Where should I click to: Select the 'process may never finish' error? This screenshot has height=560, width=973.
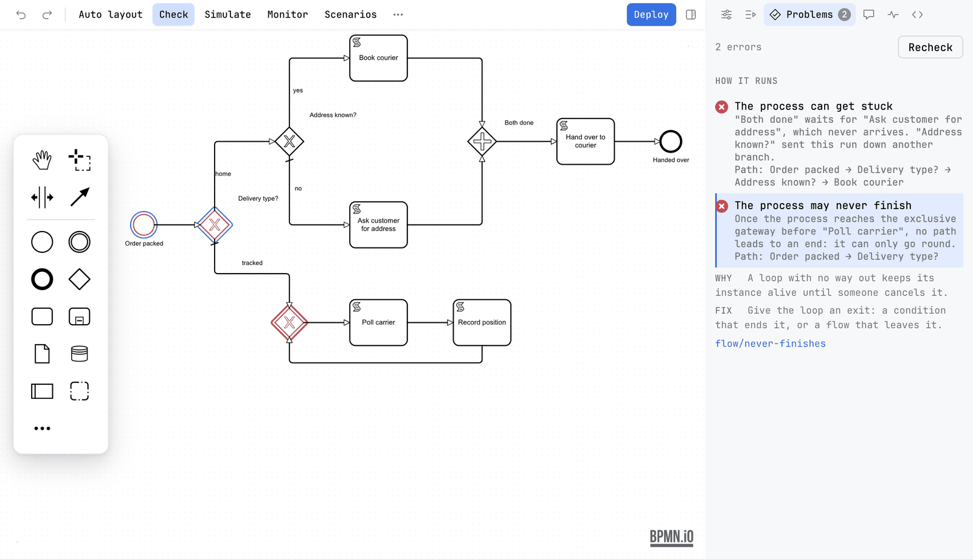(x=839, y=230)
